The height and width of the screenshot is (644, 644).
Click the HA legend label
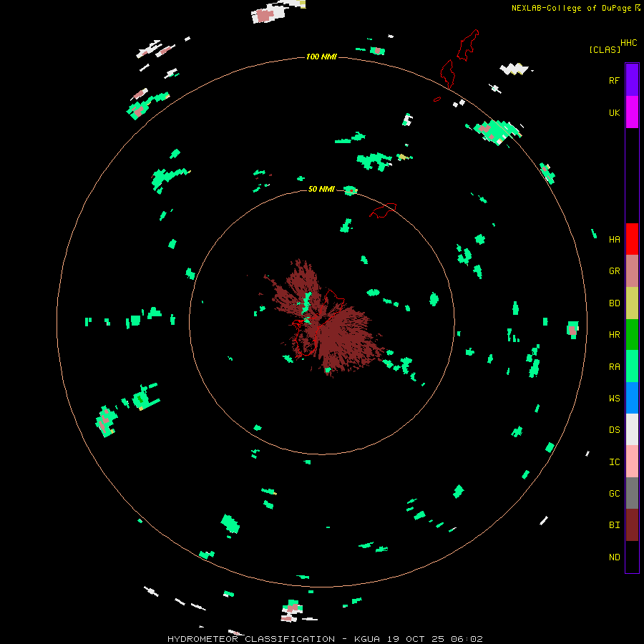click(x=614, y=240)
